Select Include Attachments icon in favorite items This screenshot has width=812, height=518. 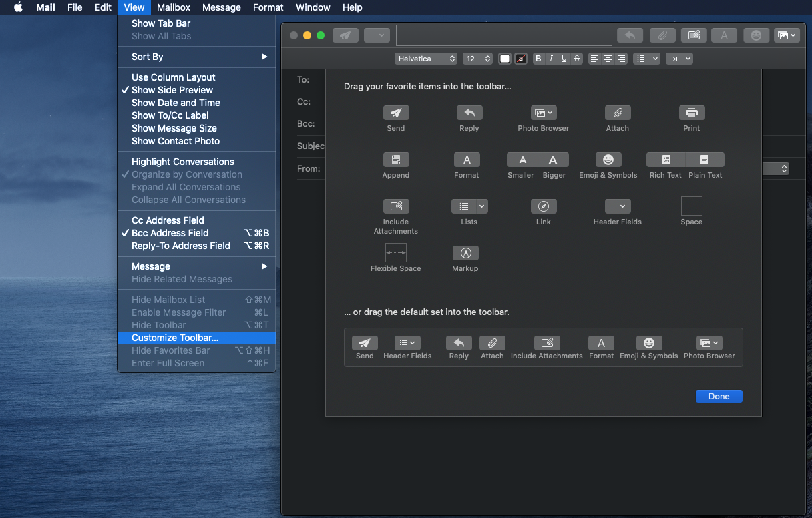tap(396, 206)
